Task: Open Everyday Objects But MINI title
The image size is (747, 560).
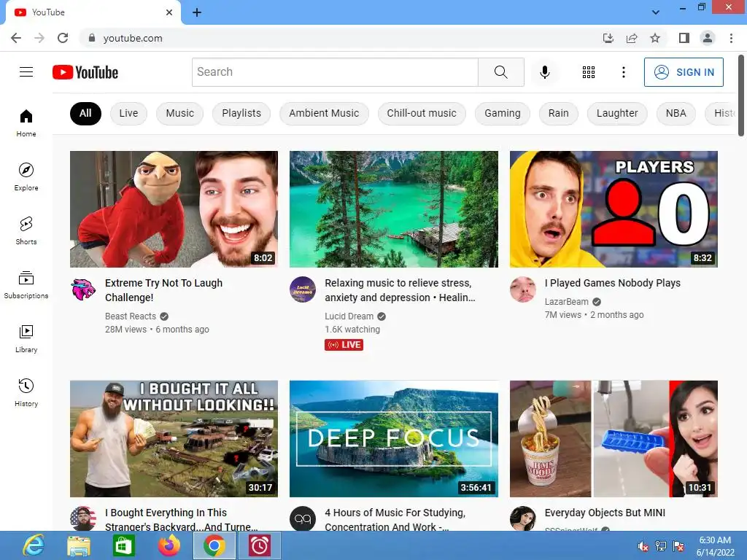Action: (x=605, y=513)
